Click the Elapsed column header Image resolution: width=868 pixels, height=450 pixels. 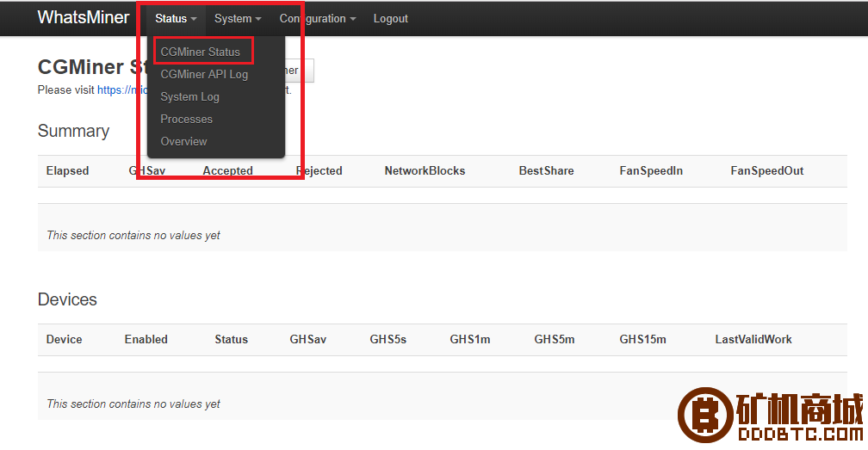coord(67,171)
